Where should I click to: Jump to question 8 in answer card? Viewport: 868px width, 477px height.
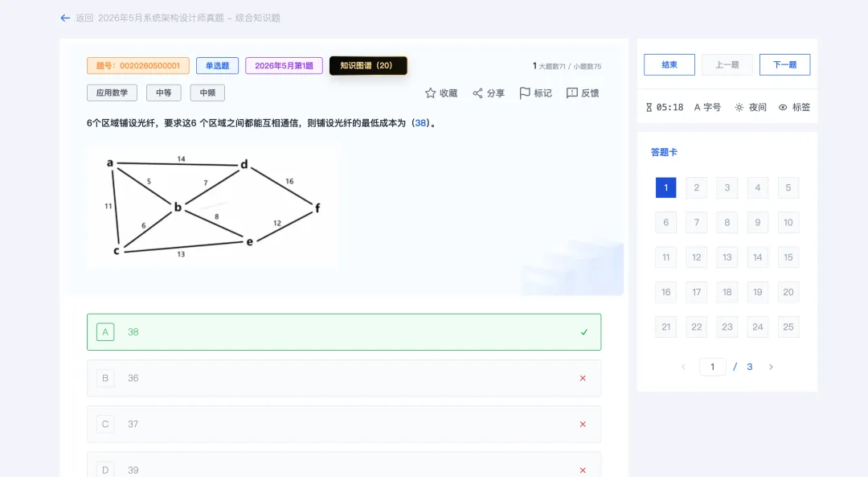727,223
